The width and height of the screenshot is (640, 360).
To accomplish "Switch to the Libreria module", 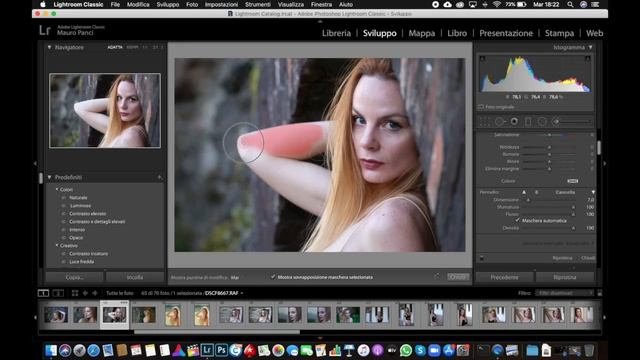I will click(x=336, y=33).
